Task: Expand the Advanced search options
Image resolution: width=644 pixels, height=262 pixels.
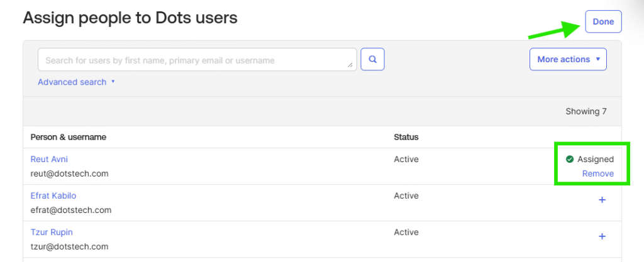Action: tap(76, 82)
